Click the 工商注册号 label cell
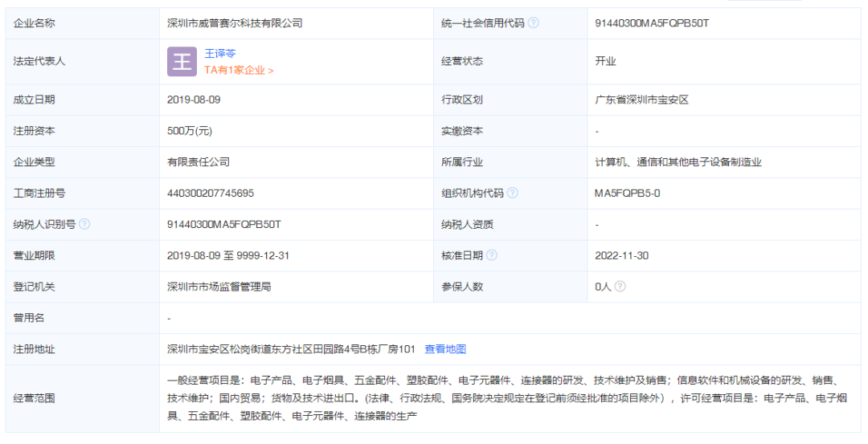 click(x=83, y=193)
